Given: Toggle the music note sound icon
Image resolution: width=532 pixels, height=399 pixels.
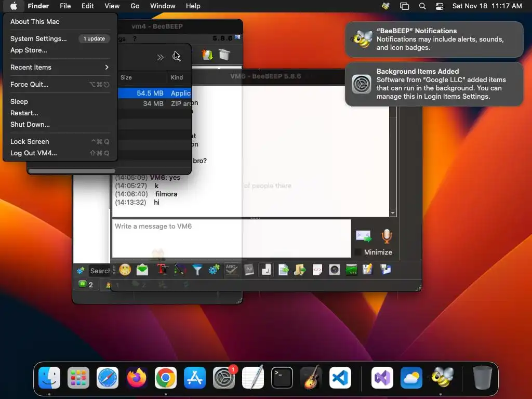Looking at the screenshot, I should [x=266, y=270].
